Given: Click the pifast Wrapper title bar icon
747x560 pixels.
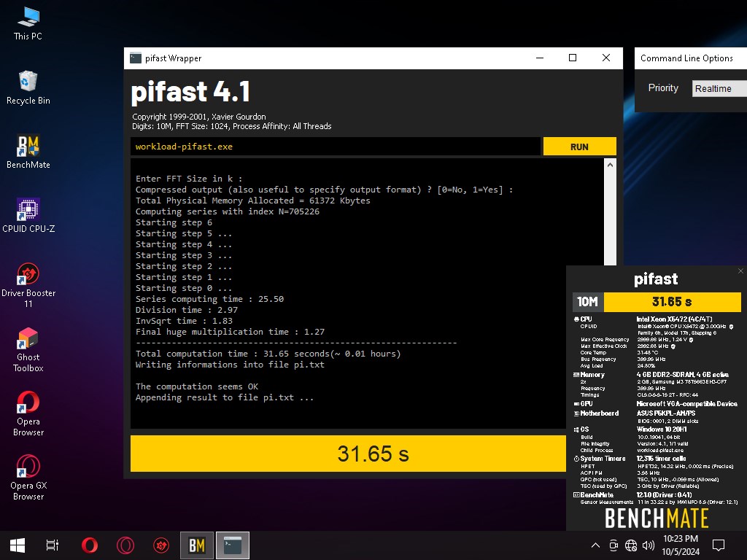Looking at the screenshot, I should [135, 58].
